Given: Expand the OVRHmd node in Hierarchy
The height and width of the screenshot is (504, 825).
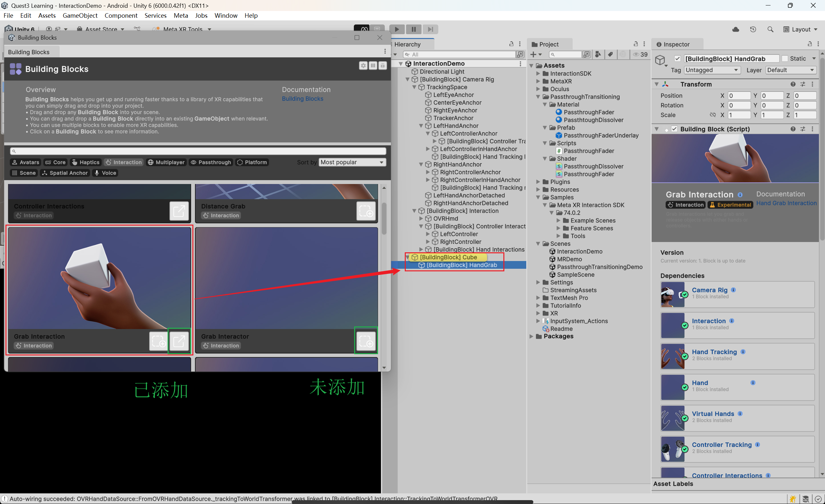Looking at the screenshot, I should pos(421,219).
